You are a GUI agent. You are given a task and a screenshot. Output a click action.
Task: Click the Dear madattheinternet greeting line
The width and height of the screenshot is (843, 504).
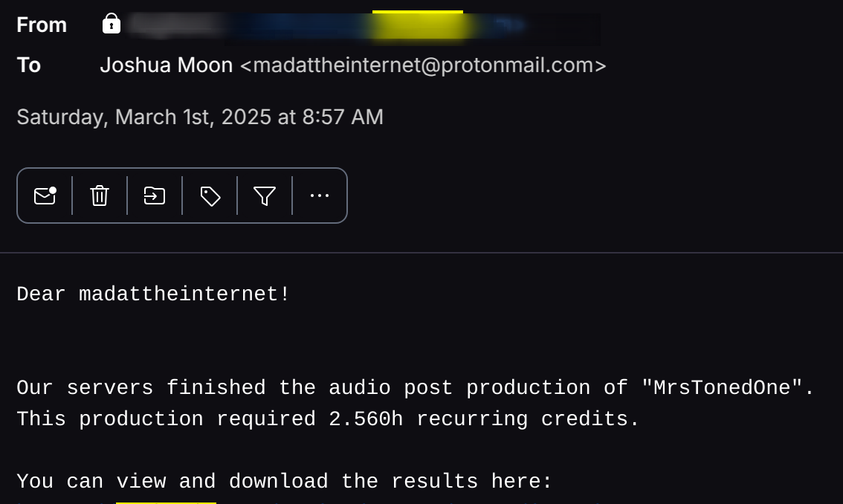coord(153,294)
